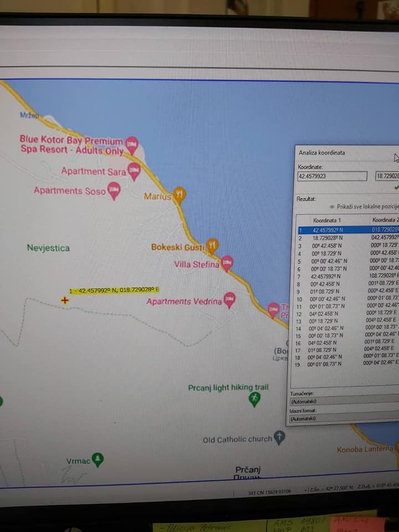The width and height of the screenshot is (399, 532).
Task: Select result row 6 with 00° 00' 18.73" N
Action: point(348,268)
